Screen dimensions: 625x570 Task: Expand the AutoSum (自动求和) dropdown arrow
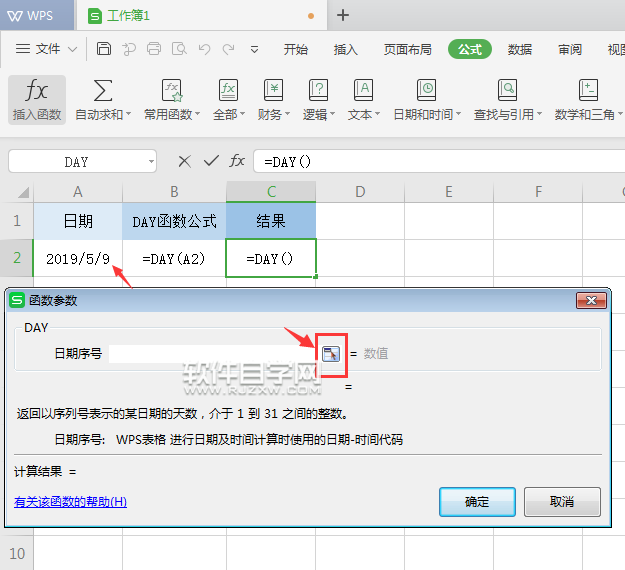pyautogui.click(x=128, y=114)
